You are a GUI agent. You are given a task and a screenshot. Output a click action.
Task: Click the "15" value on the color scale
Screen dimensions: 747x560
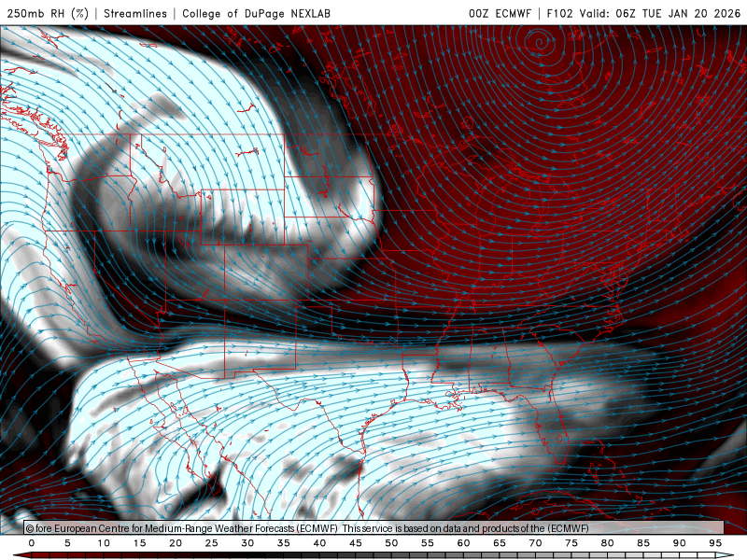click(x=139, y=543)
